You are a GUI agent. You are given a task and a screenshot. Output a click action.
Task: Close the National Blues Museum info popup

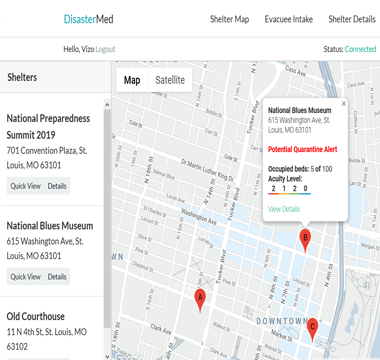coord(344,104)
